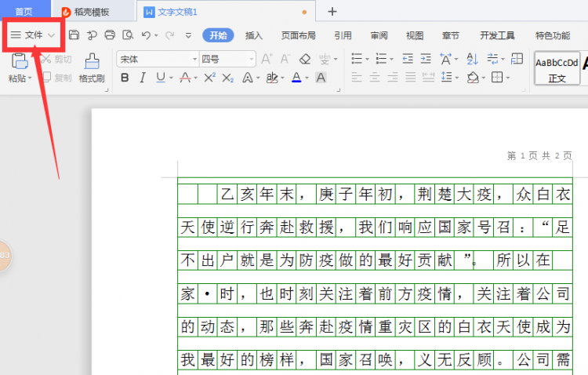Open the Undo history dropdown arrow

[x=156, y=35]
